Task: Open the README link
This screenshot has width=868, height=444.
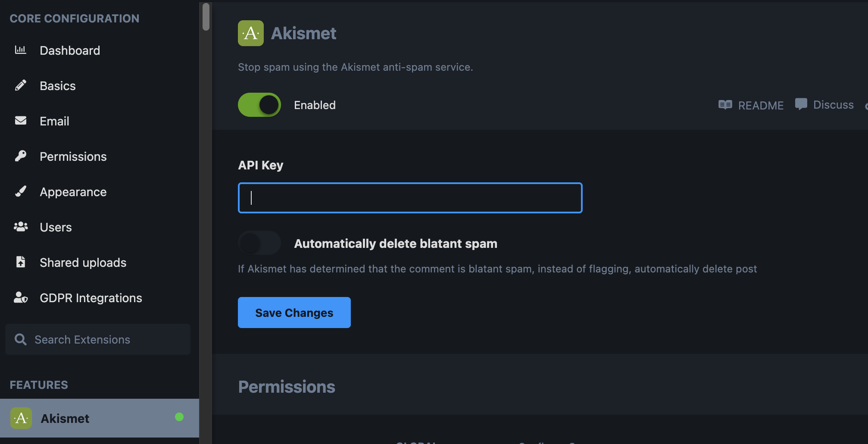Action: click(761, 105)
